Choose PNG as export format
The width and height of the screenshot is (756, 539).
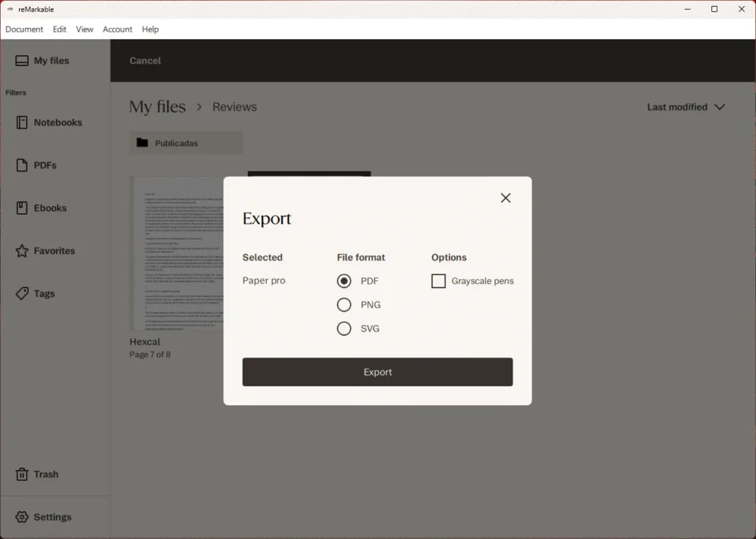point(344,305)
